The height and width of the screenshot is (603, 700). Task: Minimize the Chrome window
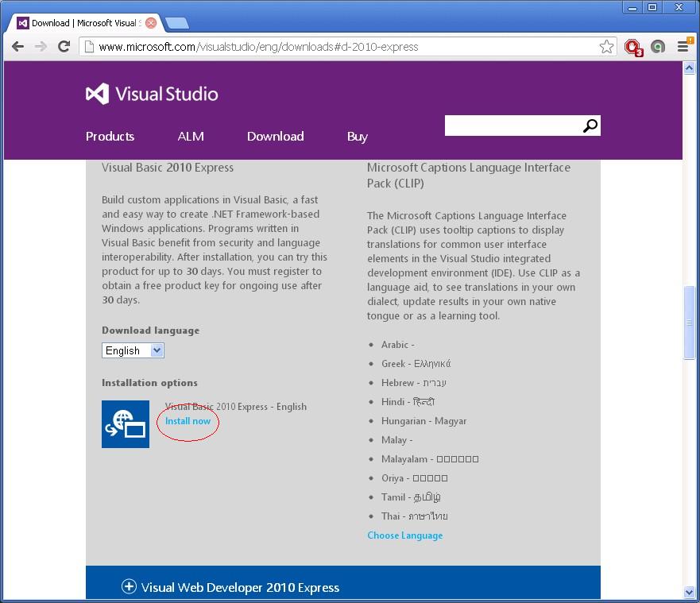(x=632, y=8)
